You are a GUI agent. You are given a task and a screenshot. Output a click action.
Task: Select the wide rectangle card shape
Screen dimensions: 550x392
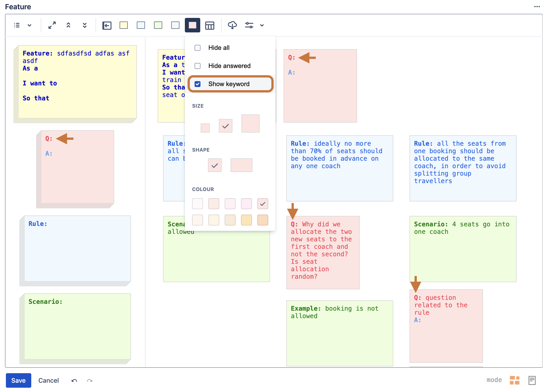click(x=241, y=165)
